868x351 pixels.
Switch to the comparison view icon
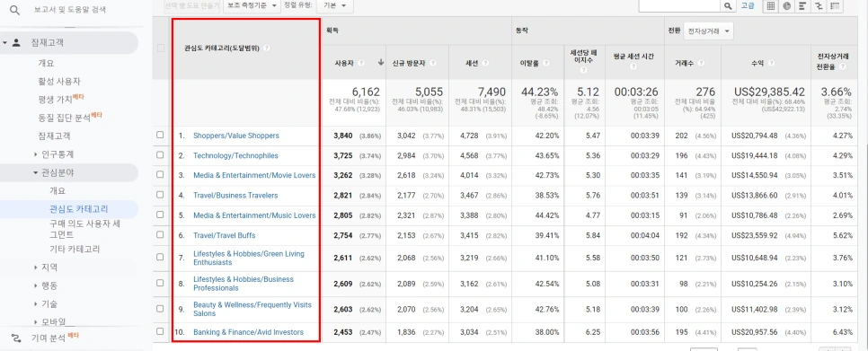click(819, 5)
